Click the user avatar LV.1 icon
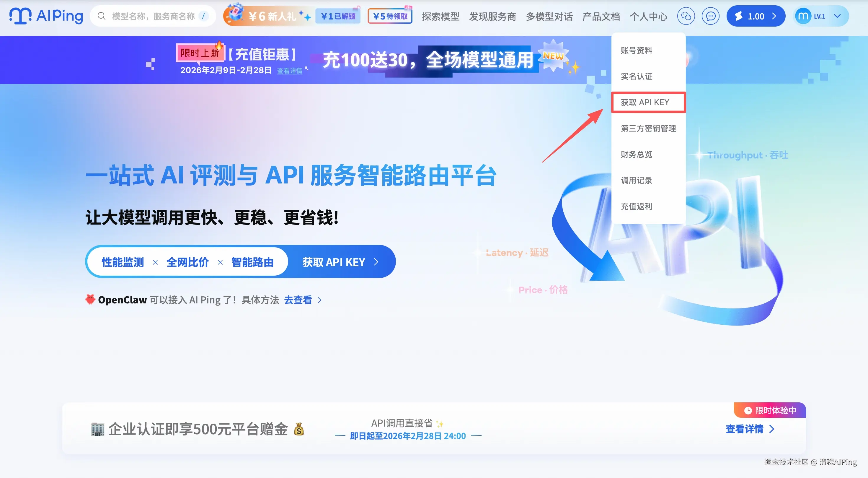This screenshot has width=868, height=478. point(803,16)
